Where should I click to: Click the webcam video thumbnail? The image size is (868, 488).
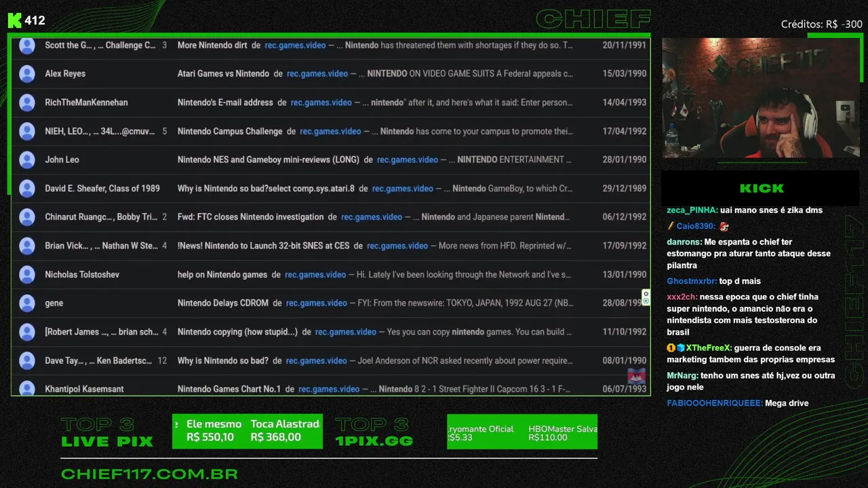(760, 98)
